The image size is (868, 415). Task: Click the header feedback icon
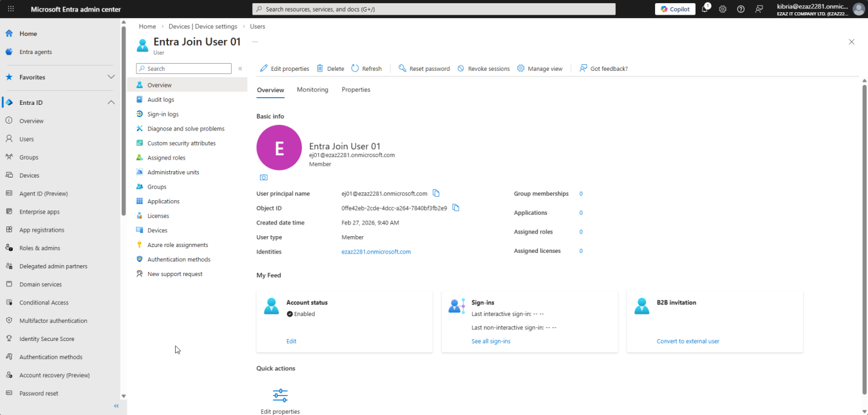(x=759, y=9)
